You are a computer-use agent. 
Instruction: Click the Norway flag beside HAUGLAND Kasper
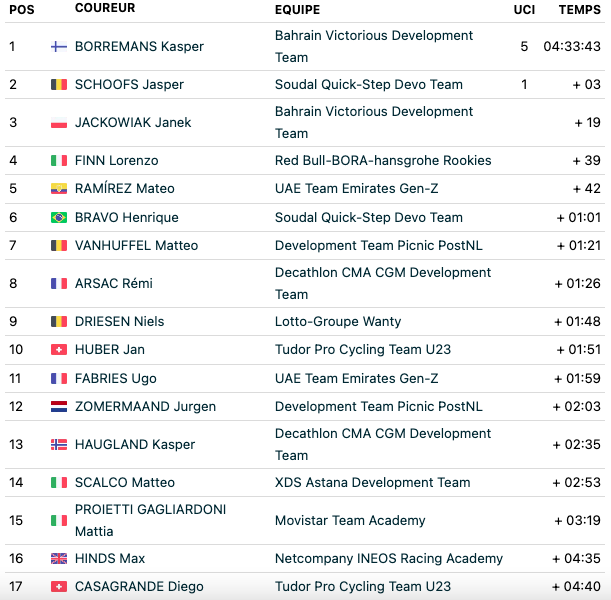click(59, 445)
